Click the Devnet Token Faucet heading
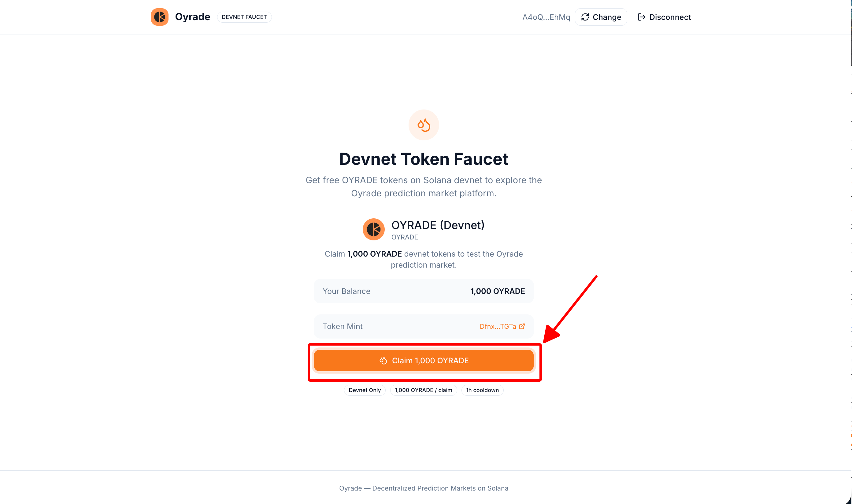This screenshot has width=852, height=504. click(x=424, y=159)
